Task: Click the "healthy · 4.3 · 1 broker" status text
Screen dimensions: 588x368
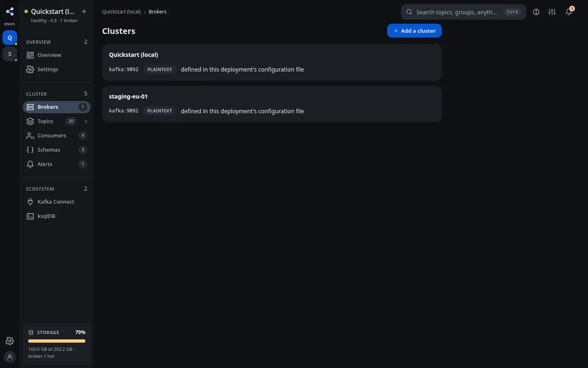Action: pos(54,20)
